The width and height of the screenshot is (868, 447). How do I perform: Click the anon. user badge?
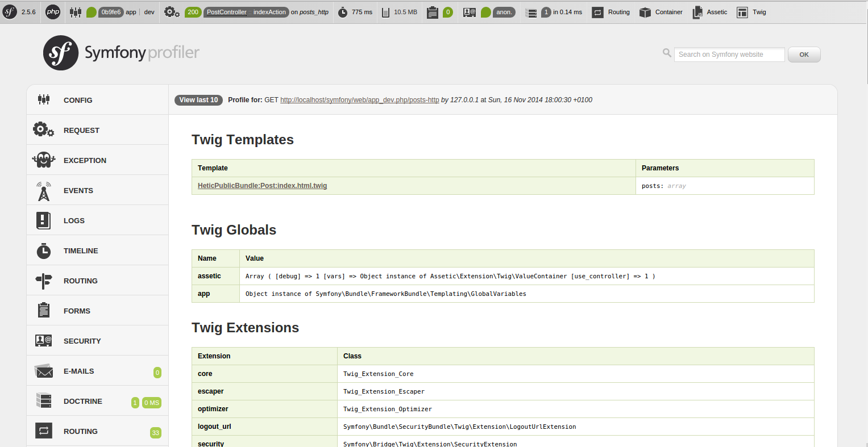[x=504, y=12]
